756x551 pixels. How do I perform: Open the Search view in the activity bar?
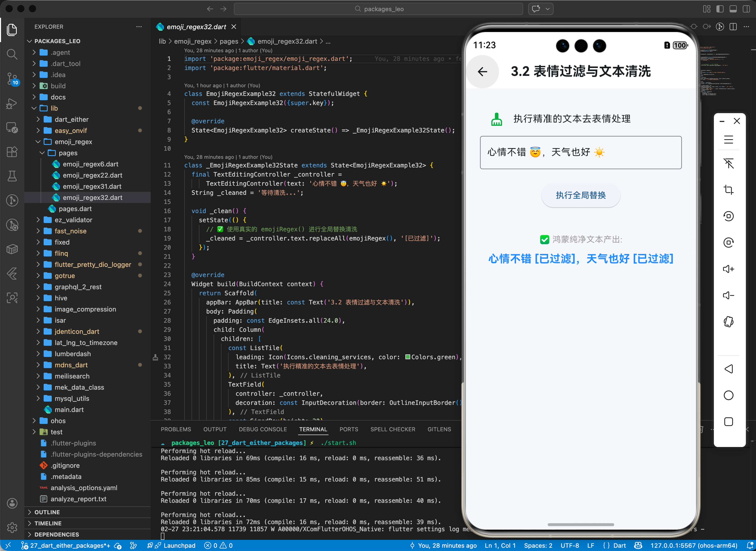(x=12, y=54)
